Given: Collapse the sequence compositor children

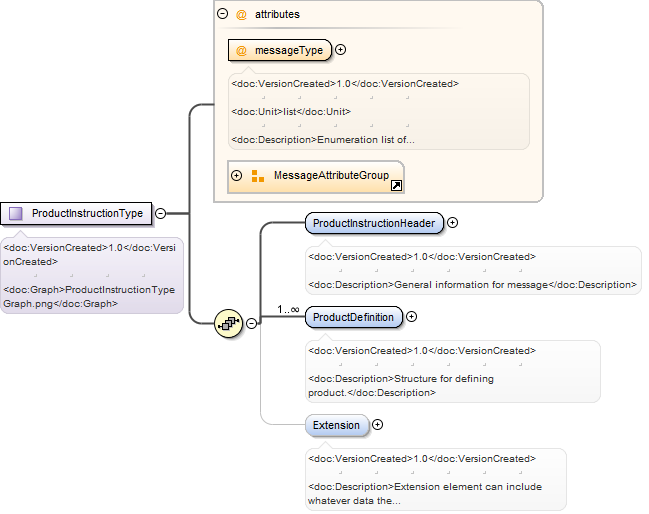Looking at the screenshot, I should click(252, 323).
